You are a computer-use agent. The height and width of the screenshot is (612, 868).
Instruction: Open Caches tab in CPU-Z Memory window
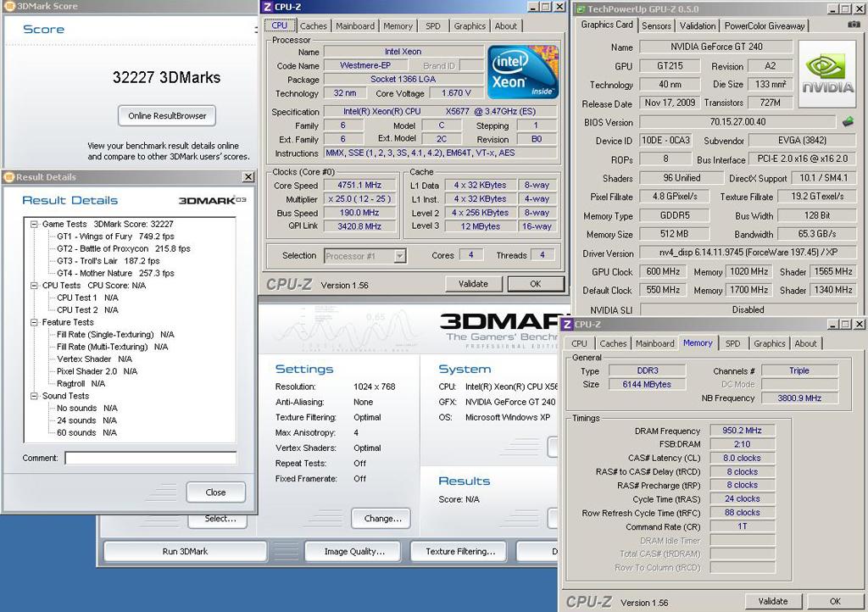pyautogui.click(x=613, y=343)
